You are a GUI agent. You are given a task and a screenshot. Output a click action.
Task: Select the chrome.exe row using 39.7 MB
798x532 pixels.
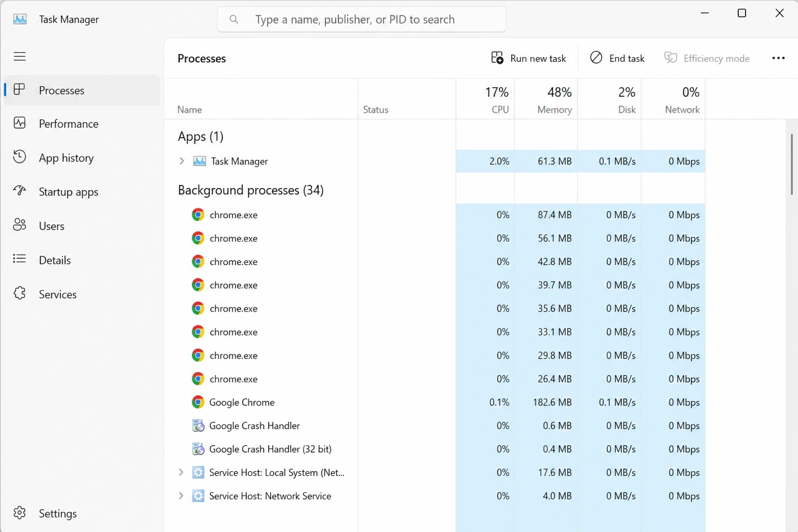(435, 285)
